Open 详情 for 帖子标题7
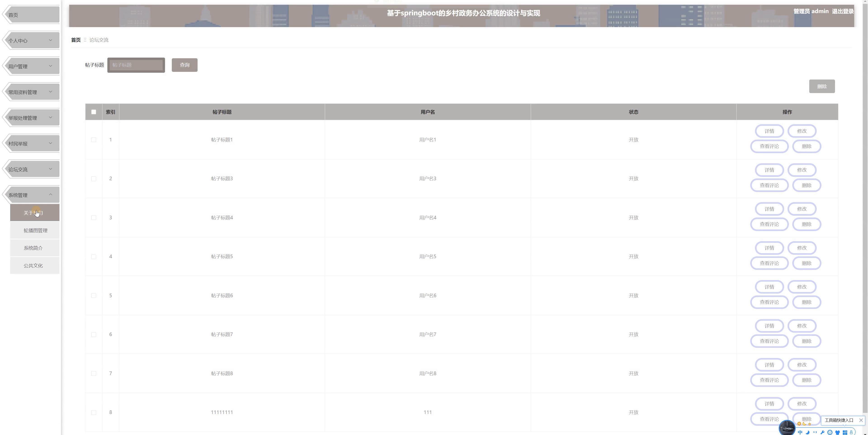 (x=769, y=326)
